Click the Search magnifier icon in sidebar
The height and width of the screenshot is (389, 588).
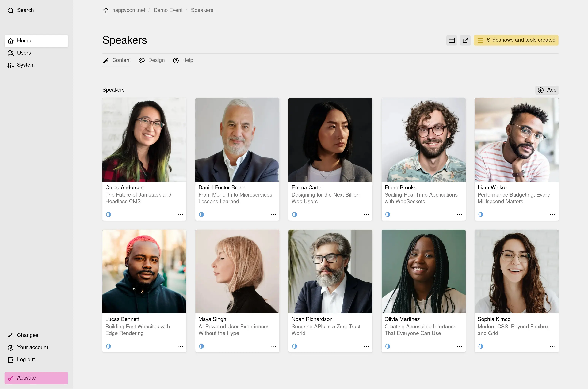[x=10, y=10]
